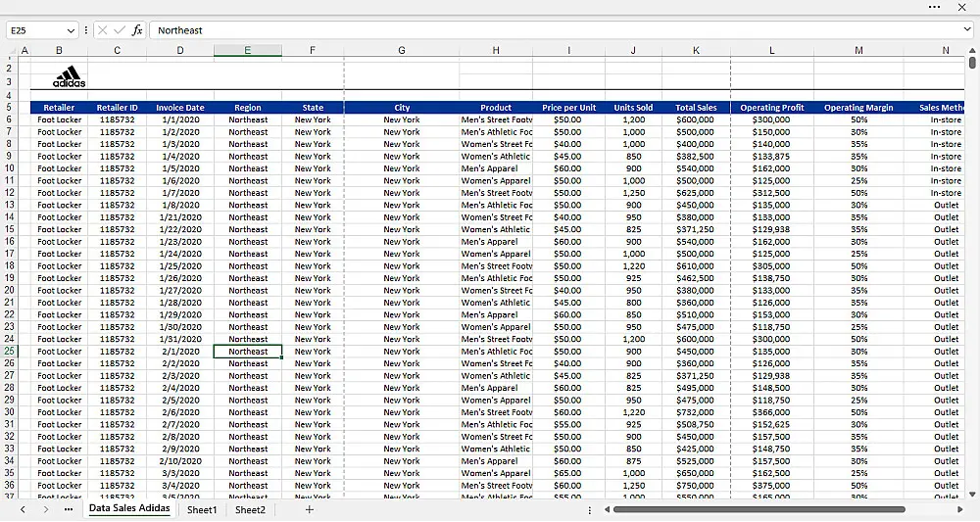Select the operating profit $375,000 cell
This screenshot has height=522, width=980.
(772, 485)
